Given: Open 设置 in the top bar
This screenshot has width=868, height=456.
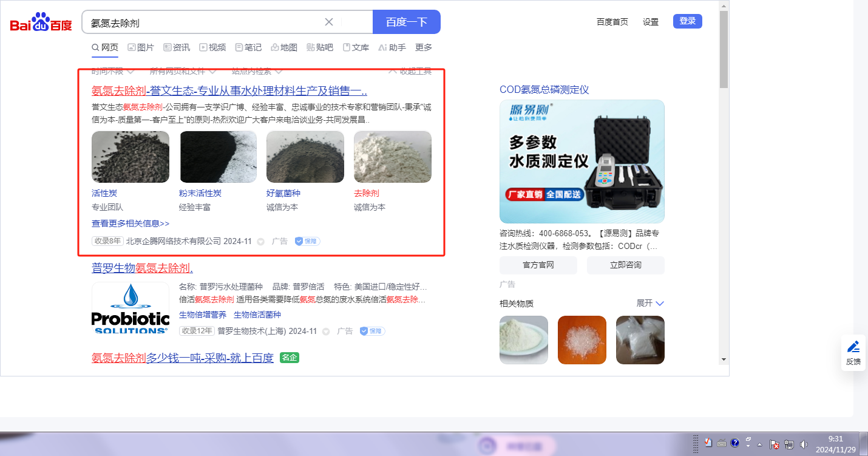Looking at the screenshot, I should [651, 22].
